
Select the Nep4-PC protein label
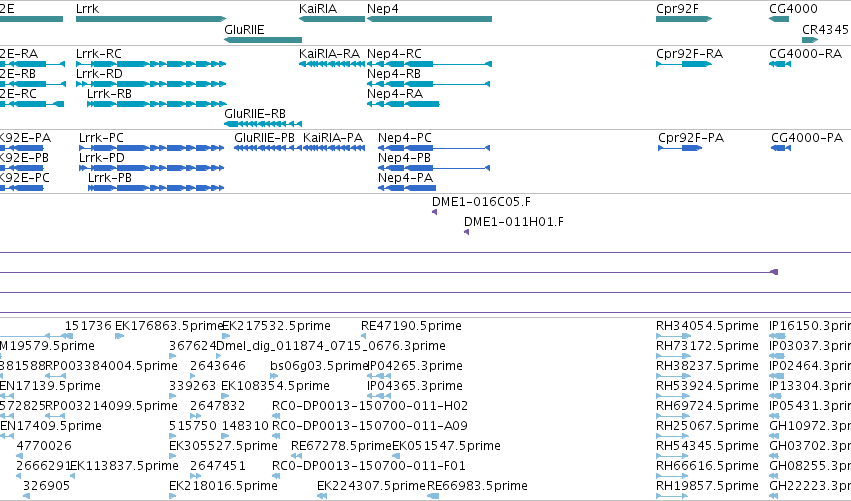point(405,138)
